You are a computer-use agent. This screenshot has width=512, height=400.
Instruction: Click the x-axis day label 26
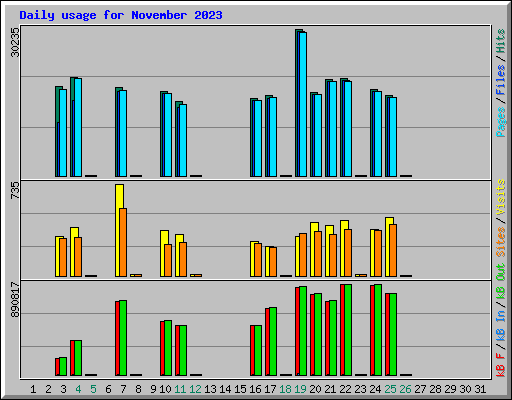(x=405, y=389)
